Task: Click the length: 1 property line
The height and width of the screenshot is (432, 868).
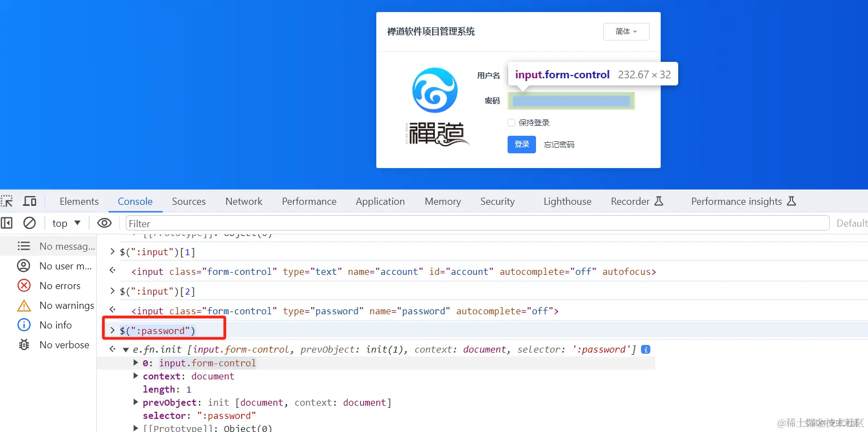Action: pos(167,389)
